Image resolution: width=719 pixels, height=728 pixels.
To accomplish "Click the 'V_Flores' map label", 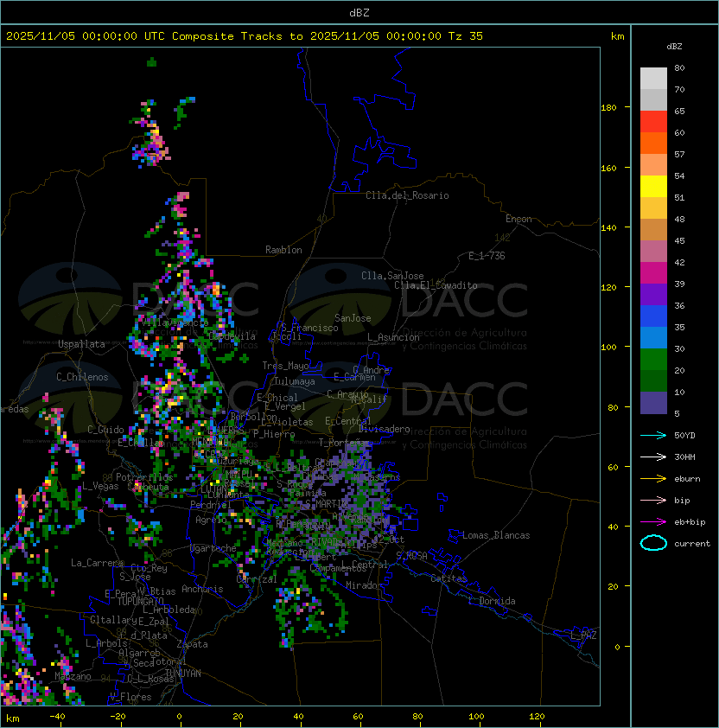I will click(x=130, y=697).
